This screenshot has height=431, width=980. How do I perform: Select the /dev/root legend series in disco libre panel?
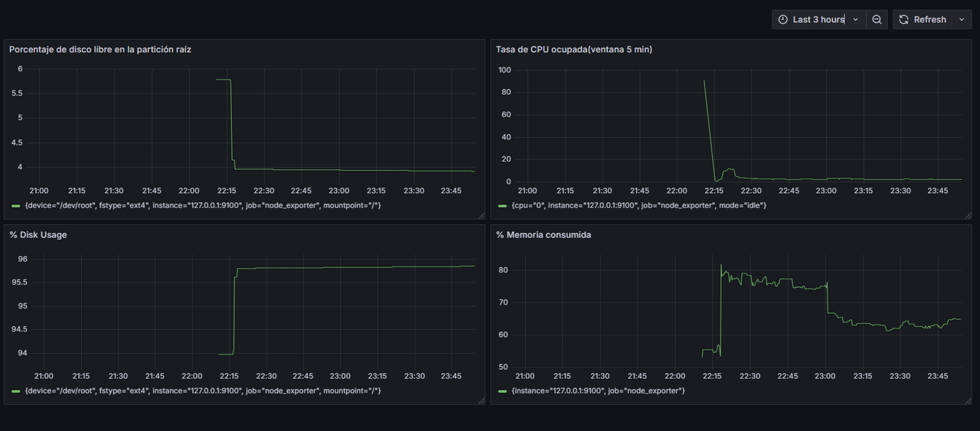point(203,205)
